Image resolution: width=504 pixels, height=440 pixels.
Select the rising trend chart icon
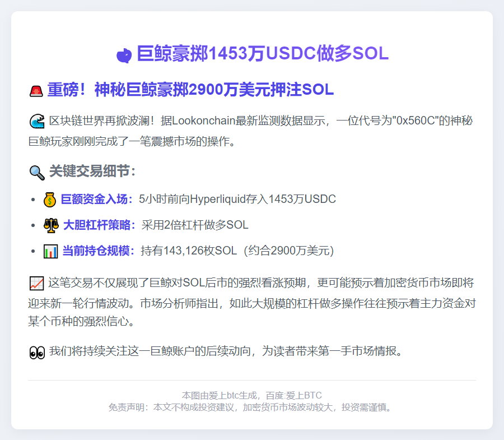[37, 283]
